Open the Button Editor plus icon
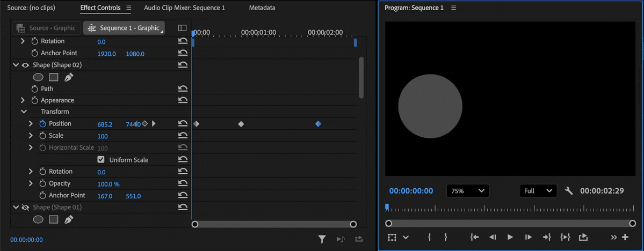This screenshot has width=644, height=251. click(x=625, y=237)
